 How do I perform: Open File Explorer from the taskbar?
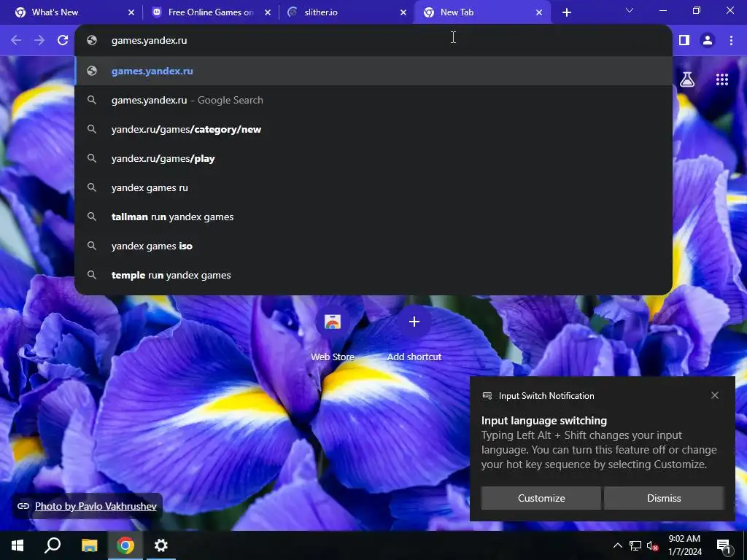(89, 545)
